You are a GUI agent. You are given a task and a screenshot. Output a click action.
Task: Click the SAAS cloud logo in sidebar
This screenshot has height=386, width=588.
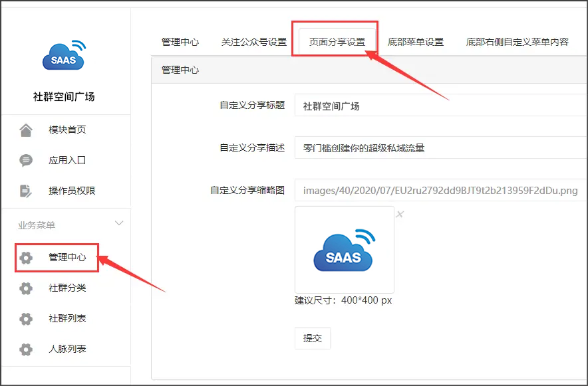[64, 55]
